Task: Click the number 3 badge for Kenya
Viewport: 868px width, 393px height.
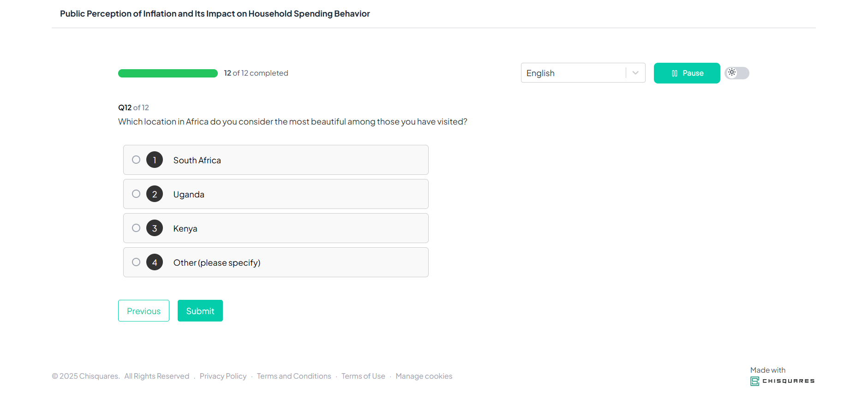Action: tap(155, 228)
